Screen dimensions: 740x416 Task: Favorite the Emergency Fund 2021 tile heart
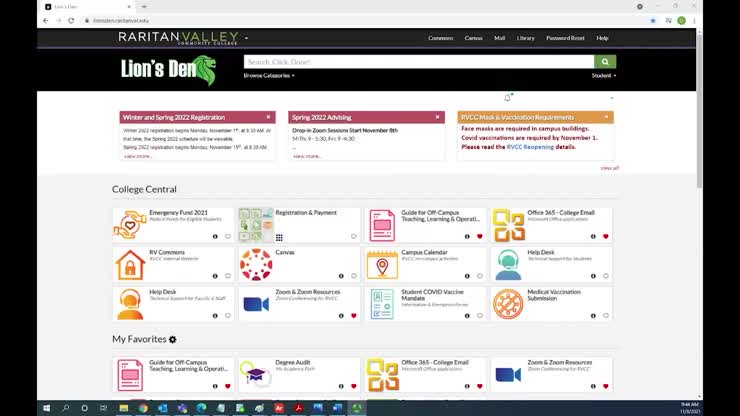click(227, 237)
